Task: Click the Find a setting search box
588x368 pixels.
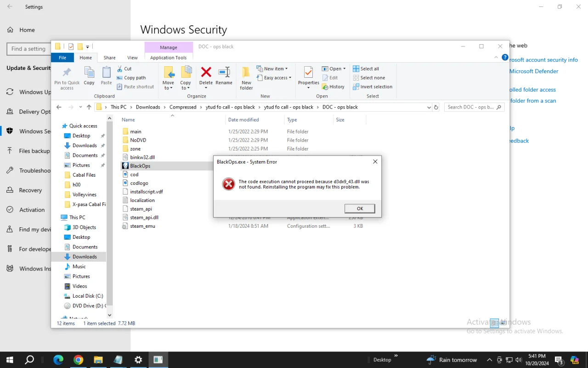Action: point(28,49)
